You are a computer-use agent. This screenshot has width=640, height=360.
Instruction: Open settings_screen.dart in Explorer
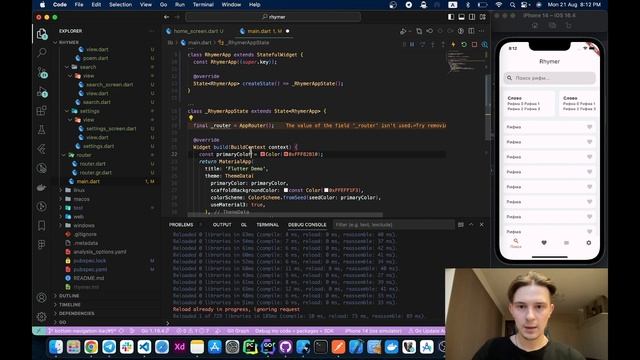111,129
